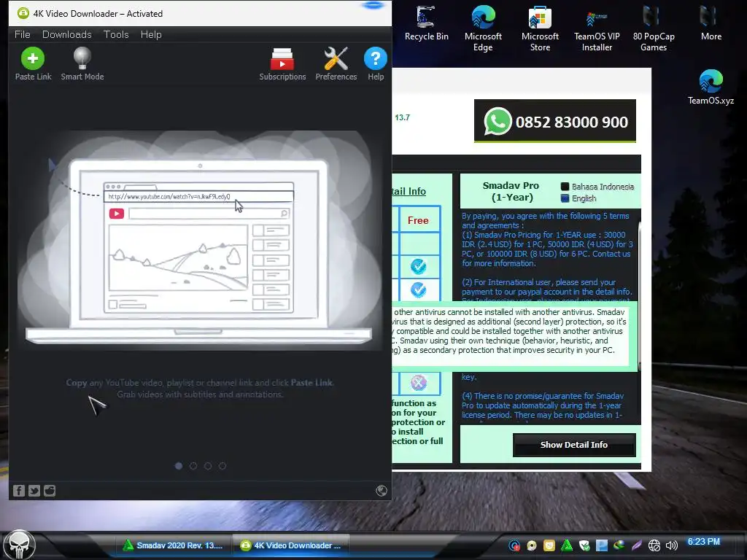Select first carousel page dot

pos(179,466)
